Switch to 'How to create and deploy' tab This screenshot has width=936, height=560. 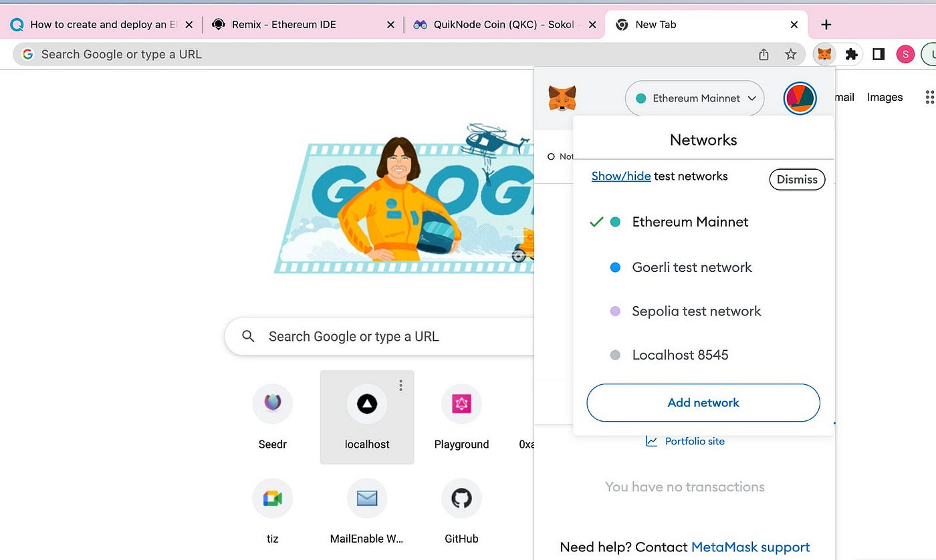click(x=100, y=25)
